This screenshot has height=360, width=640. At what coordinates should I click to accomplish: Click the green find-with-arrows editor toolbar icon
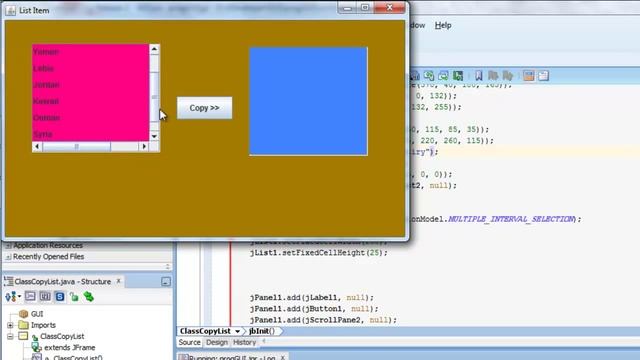click(x=429, y=76)
